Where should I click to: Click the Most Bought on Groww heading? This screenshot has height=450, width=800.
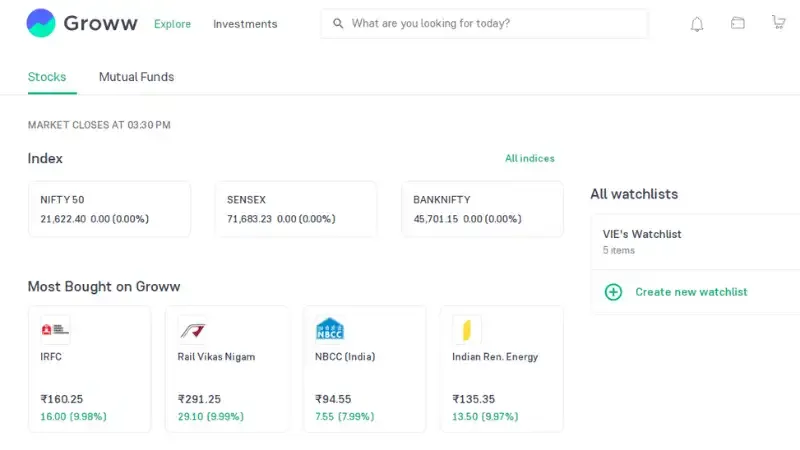click(104, 286)
